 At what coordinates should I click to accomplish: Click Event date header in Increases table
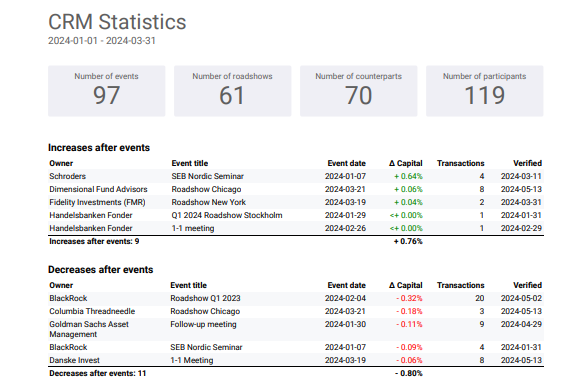(x=346, y=163)
